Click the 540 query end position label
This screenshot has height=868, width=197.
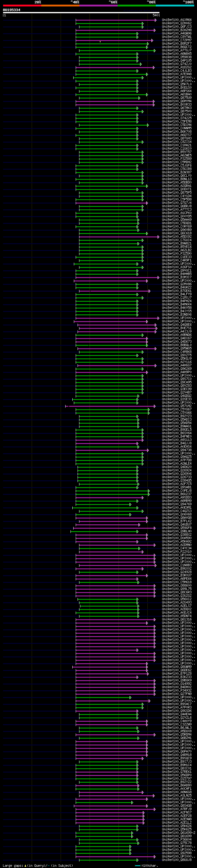point(155,15)
